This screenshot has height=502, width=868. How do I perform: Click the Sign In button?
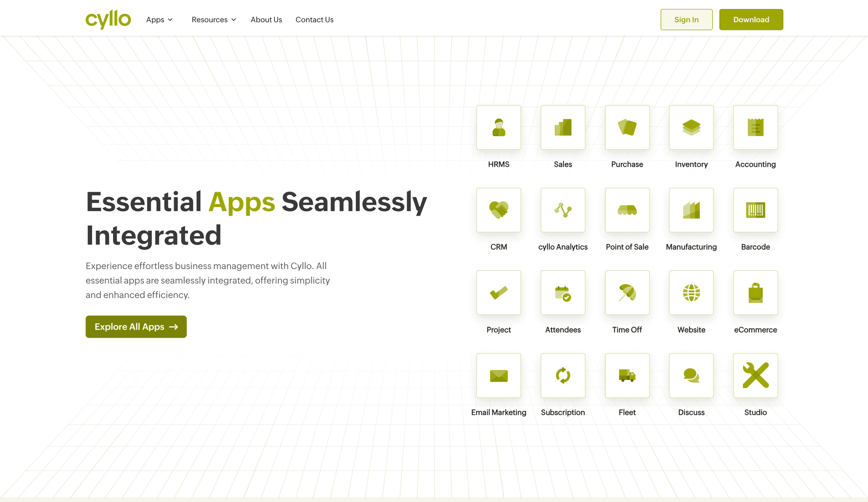pos(686,19)
